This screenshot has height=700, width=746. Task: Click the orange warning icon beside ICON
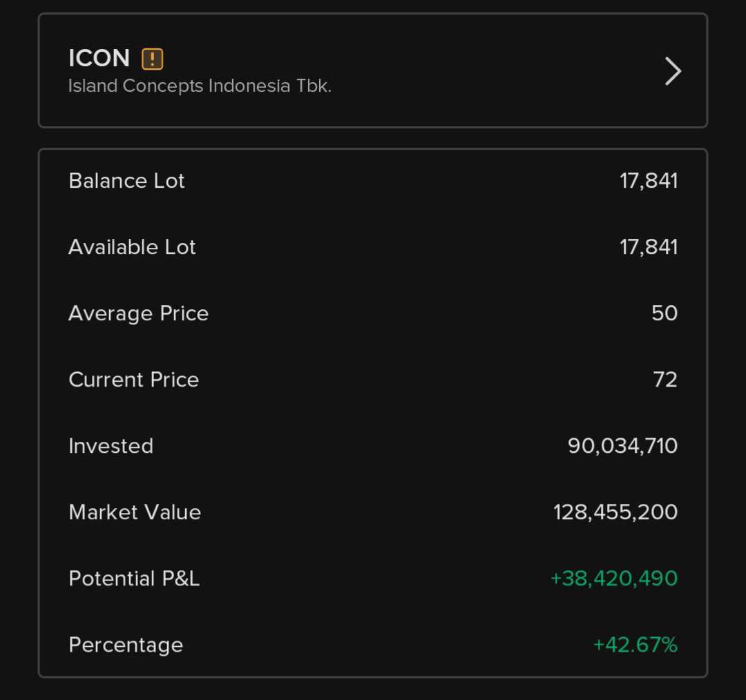[153, 59]
